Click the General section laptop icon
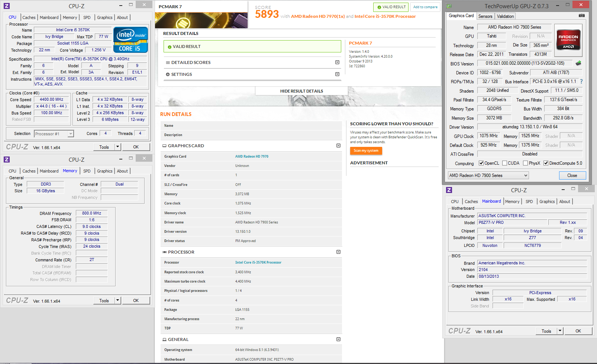Viewport: 597px width, 364px height. [164, 339]
